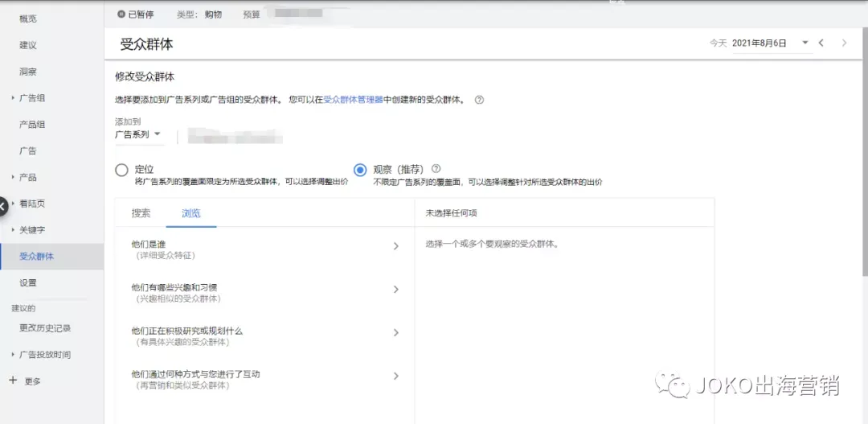Open the date range dropdown arrow
Viewport: 868px width, 424px height.
pos(805,43)
